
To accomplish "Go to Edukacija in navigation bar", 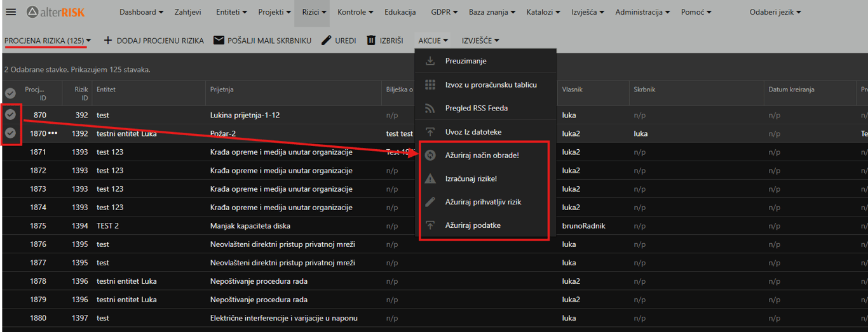I will [400, 12].
